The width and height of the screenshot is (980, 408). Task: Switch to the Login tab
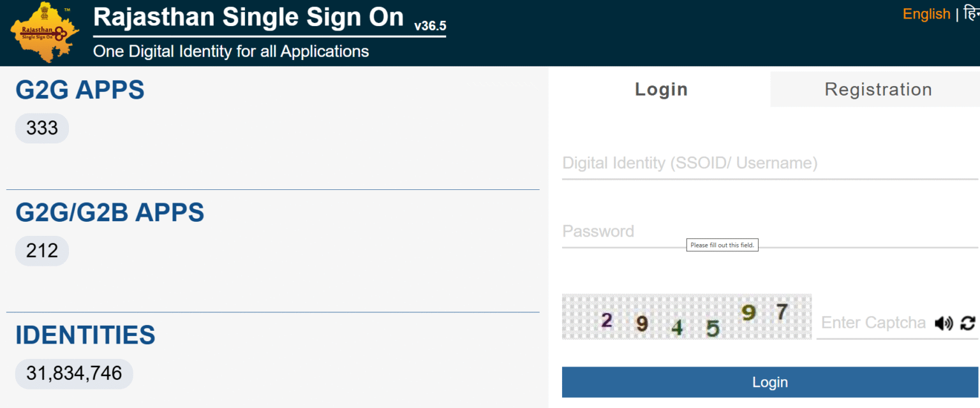coord(661,89)
